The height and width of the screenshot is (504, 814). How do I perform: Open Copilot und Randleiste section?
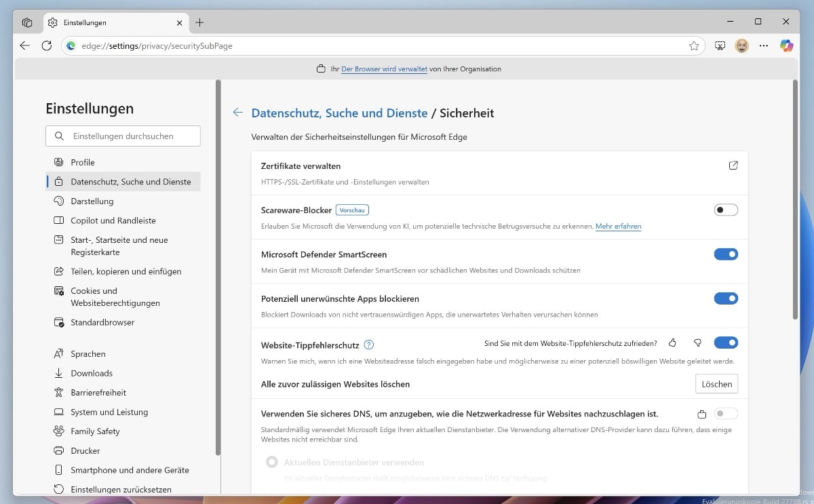[x=123, y=220]
